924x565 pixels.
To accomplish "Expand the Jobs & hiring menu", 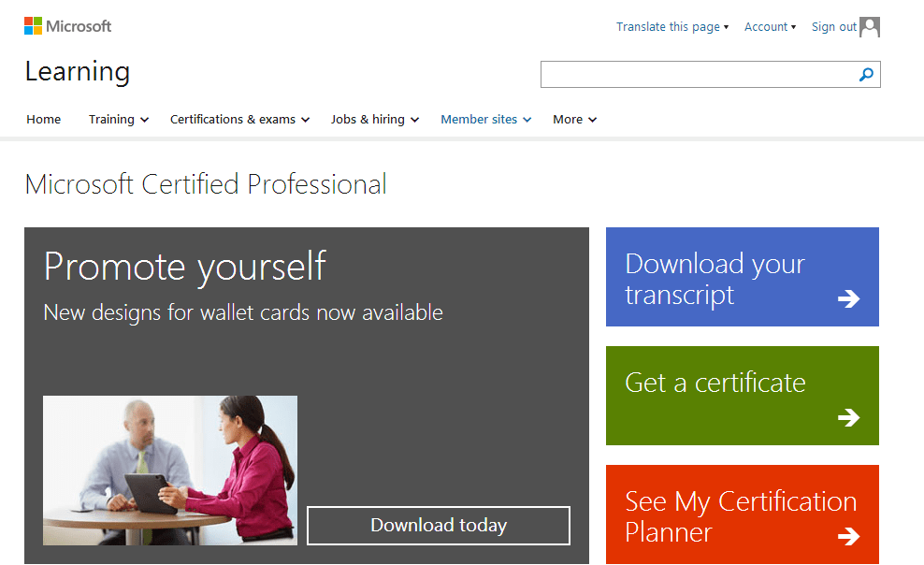I will point(374,120).
